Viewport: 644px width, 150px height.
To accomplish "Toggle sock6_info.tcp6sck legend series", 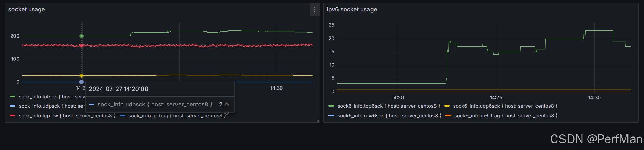I will 389,106.
